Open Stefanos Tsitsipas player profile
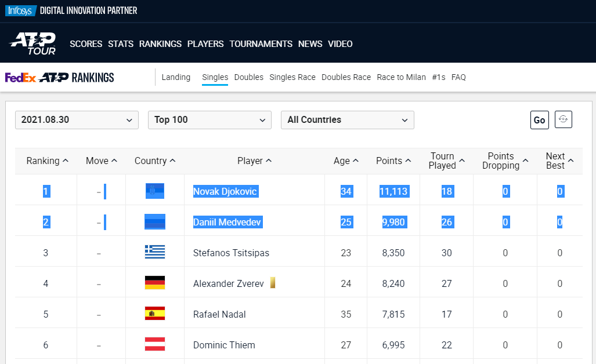This screenshot has width=596, height=364. point(231,253)
